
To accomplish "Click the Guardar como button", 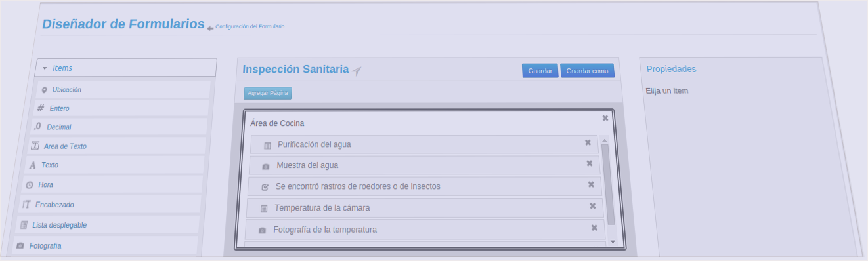I will (x=587, y=71).
